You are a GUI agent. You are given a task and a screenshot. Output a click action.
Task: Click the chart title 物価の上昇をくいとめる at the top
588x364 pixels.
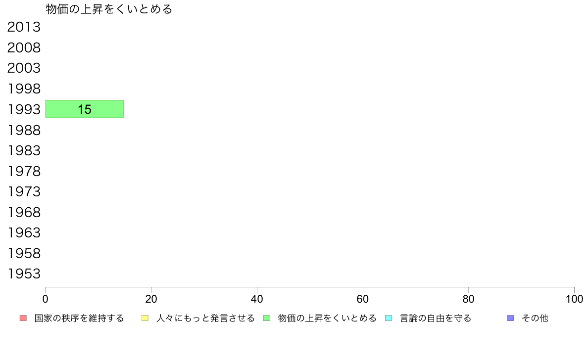[109, 9]
